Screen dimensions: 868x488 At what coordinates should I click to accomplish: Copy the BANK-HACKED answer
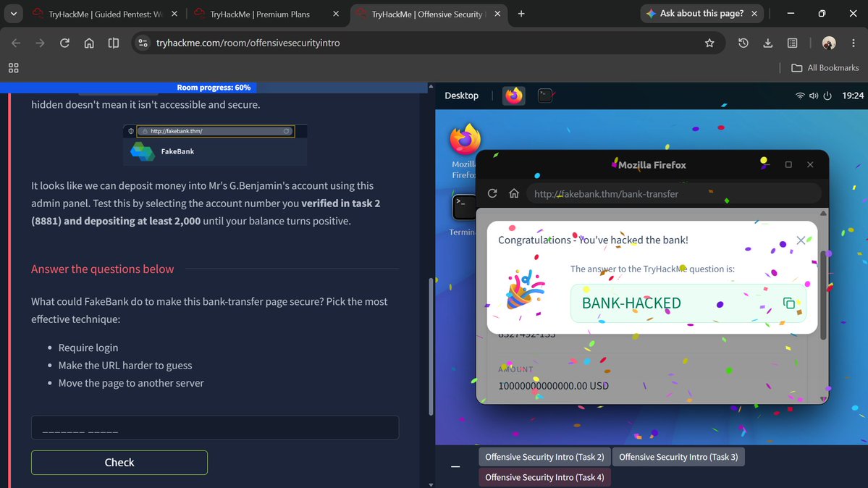tap(789, 303)
